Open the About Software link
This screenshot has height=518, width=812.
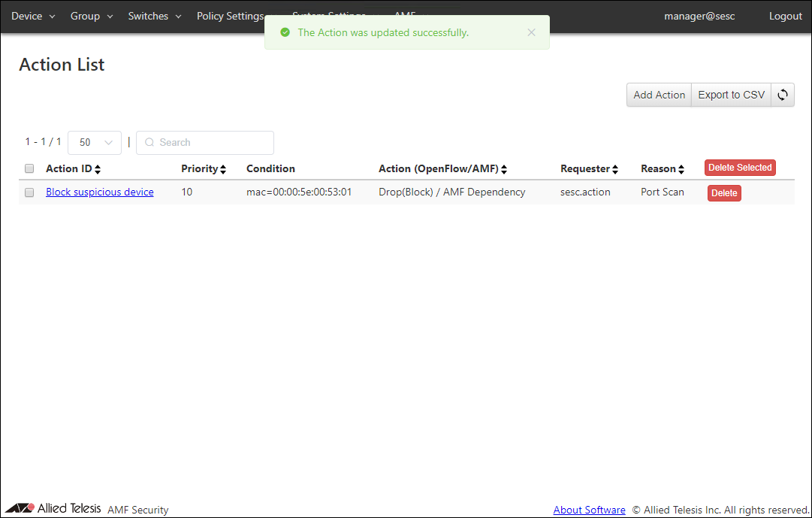click(589, 510)
